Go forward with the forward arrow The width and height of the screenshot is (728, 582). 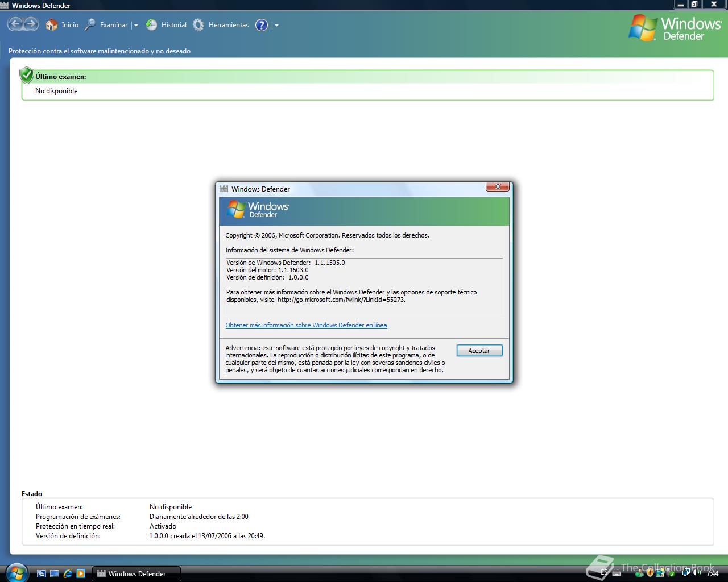point(31,24)
